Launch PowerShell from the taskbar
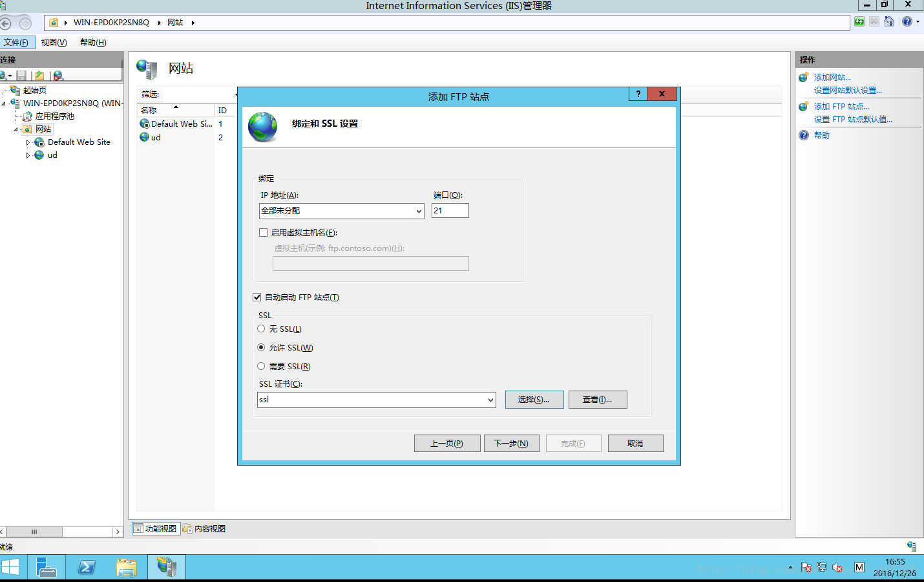This screenshot has height=582, width=924. (87, 568)
